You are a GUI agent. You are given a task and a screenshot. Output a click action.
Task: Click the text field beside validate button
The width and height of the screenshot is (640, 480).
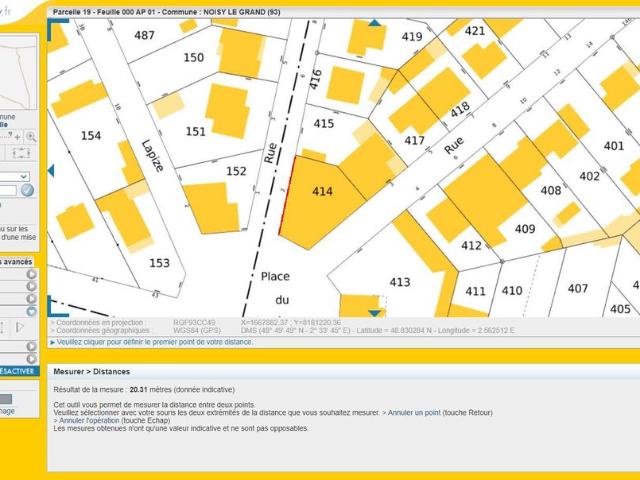8,191
